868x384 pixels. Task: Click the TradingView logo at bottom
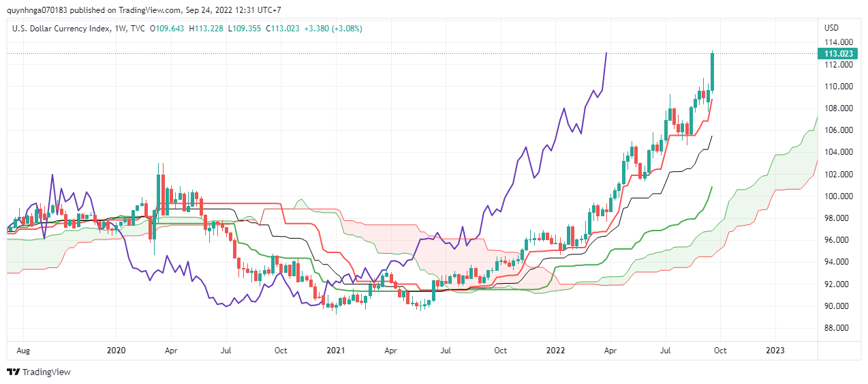tap(39, 372)
